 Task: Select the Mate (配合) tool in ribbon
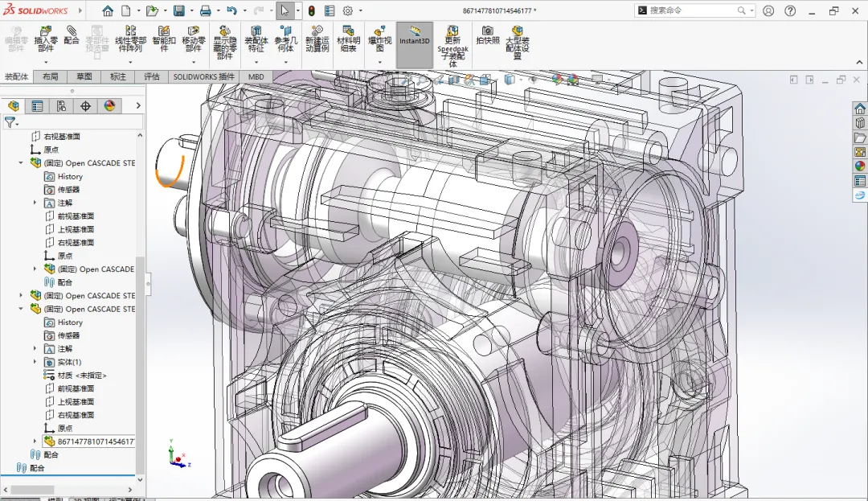(x=72, y=35)
